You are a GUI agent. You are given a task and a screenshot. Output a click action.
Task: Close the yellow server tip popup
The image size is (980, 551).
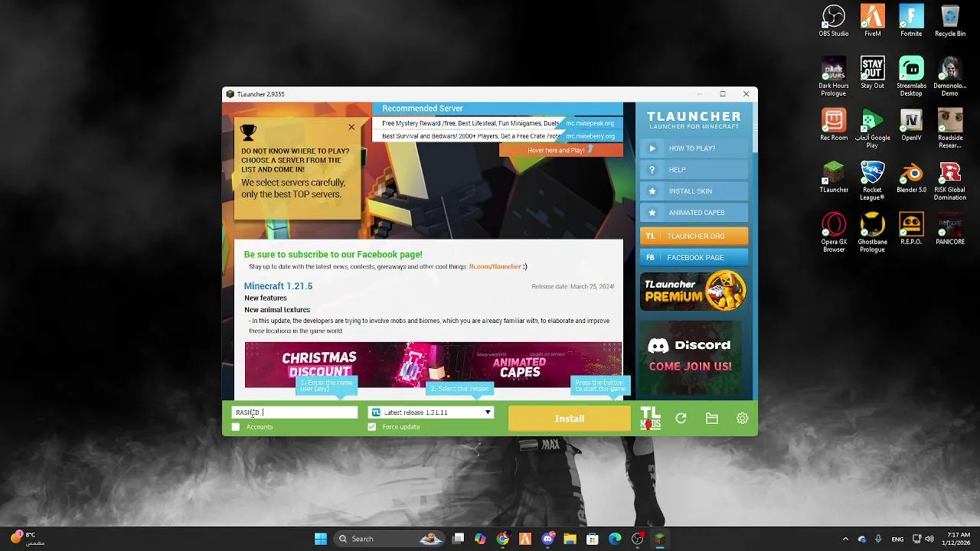351,127
